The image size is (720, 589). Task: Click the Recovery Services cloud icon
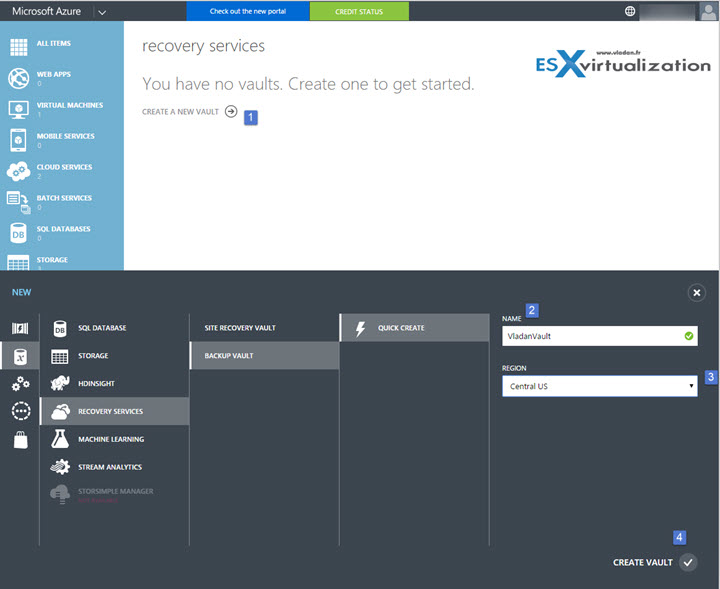(60, 411)
